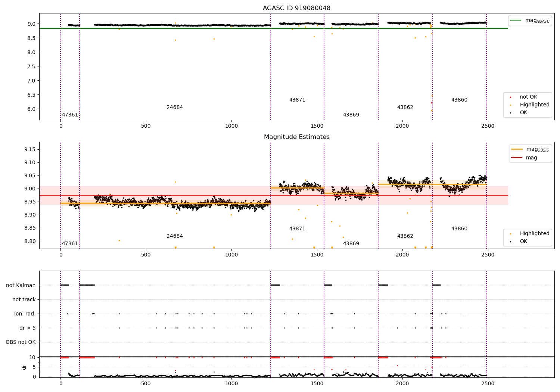560x392 pixels.
Task: Click the 'not Kalman' row label
Action: tap(21, 286)
